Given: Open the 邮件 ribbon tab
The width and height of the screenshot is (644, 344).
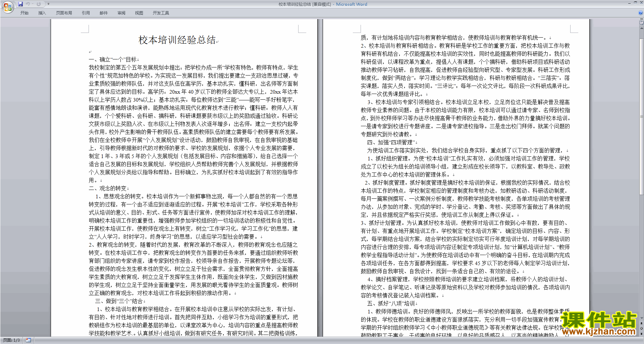Looking at the screenshot, I should (104, 13).
